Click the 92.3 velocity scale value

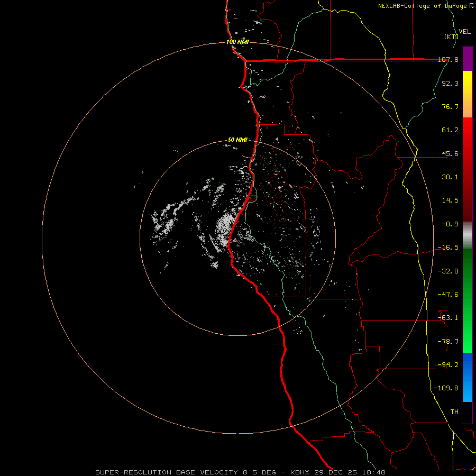[x=450, y=83]
